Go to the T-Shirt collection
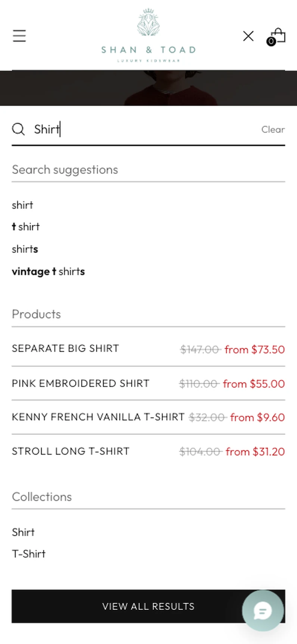297x644 pixels. click(x=29, y=554)
